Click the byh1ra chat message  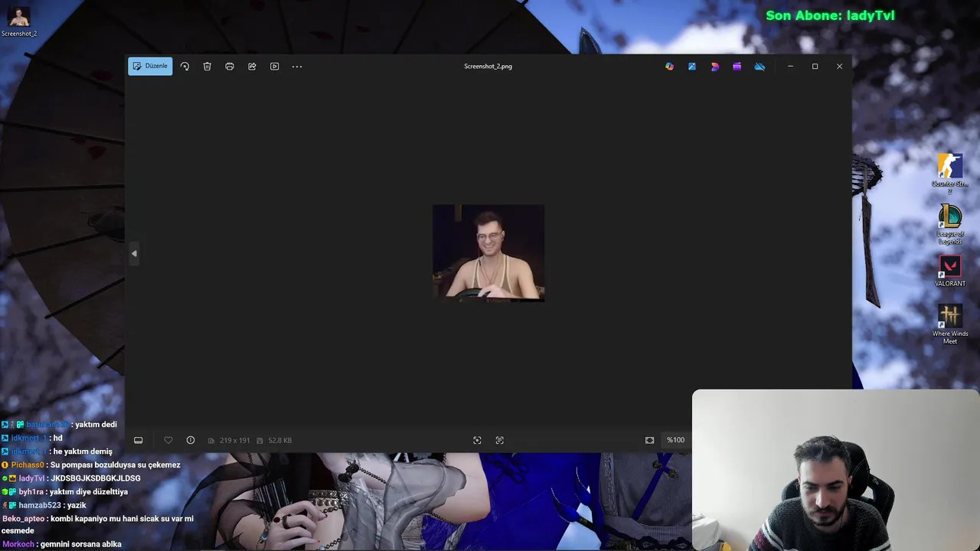tap(65, 492)
